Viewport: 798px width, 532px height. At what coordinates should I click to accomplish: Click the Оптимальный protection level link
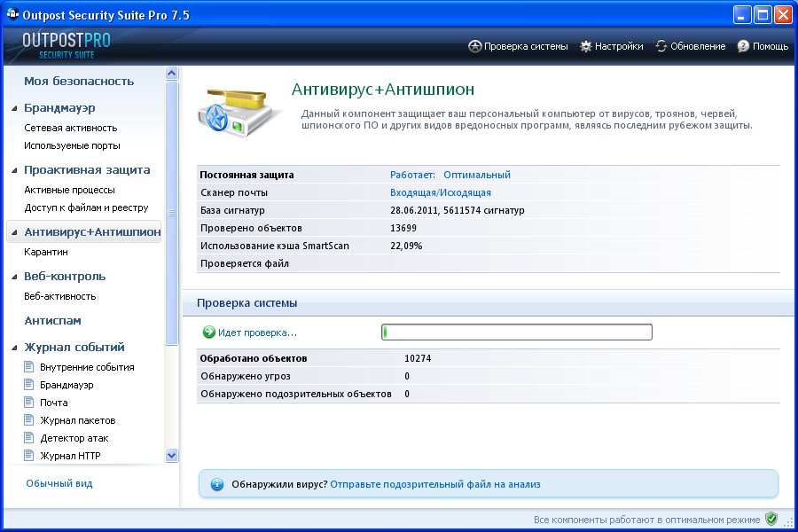477,175
